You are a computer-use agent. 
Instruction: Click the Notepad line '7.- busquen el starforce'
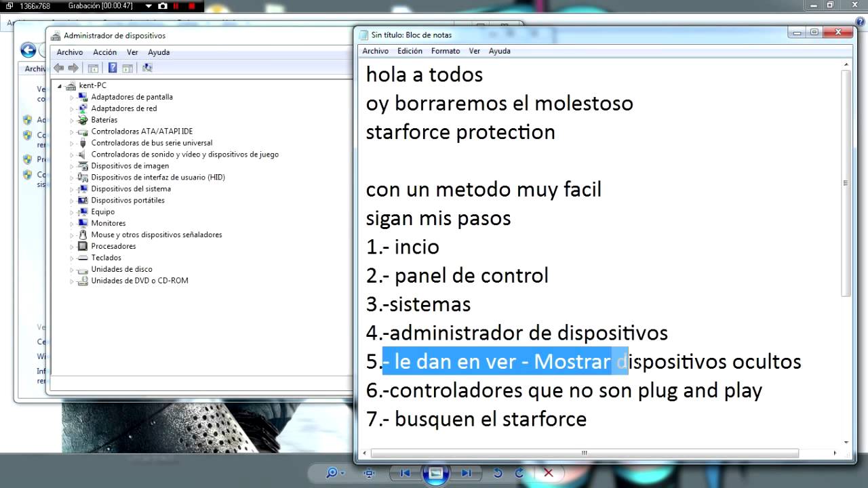(476, 419)
